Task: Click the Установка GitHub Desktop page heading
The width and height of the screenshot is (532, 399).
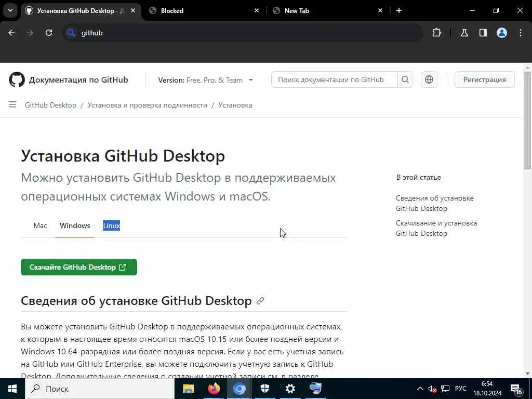Action: point(123,156)
